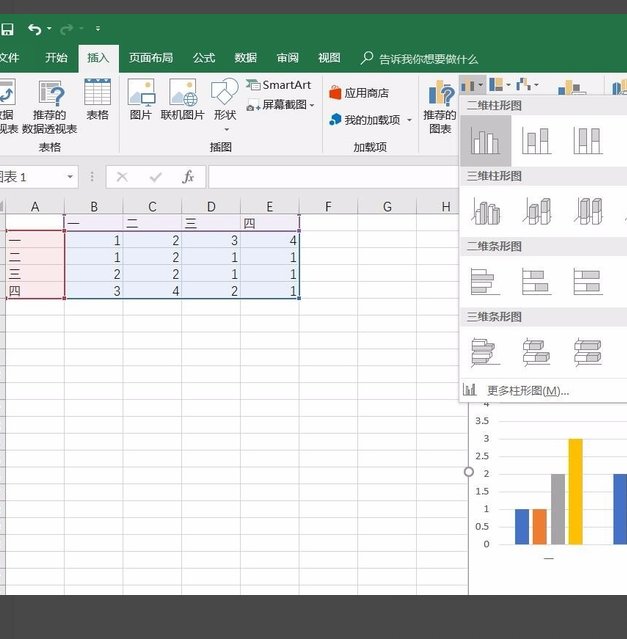Open 更多柱形图(M)... option
The height and width of the screenshot is (639, 627).
[543, 391]
